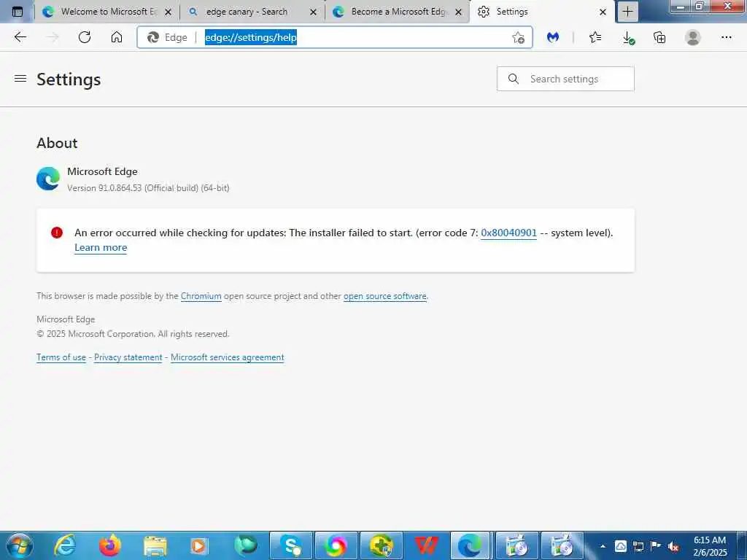Open the Downloads icon
Viewport: 747px width, 560px height.
tap(628, 38)
